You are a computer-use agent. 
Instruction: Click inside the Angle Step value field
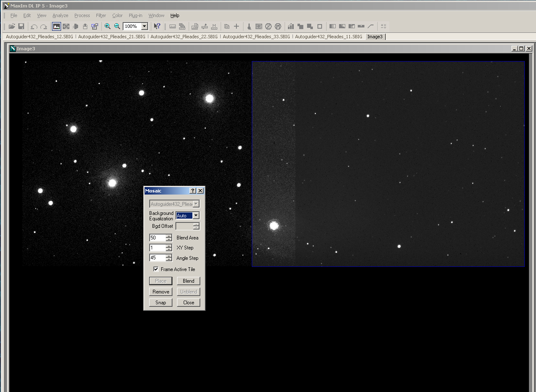(x=157, y=258)
